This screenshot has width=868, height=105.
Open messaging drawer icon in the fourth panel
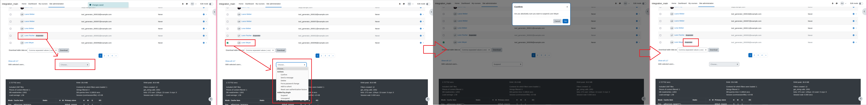837,3
